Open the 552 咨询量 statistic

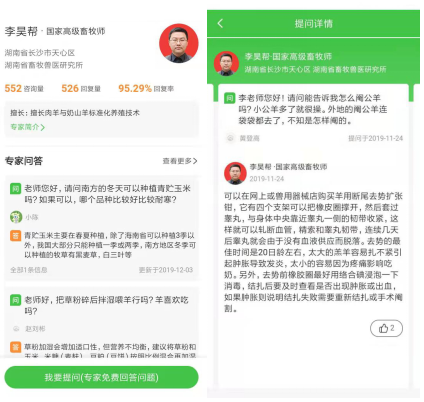point(24,89)
